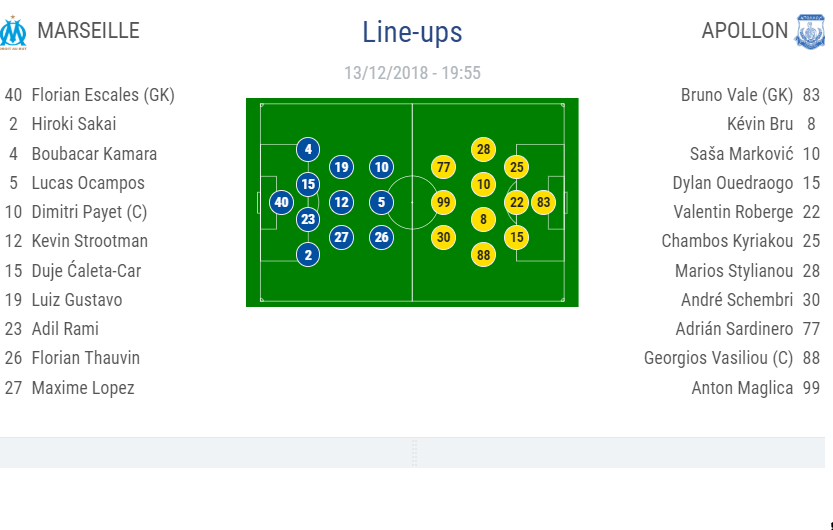
Task: Click the Line-ups heading
Action: pyautogui.click(x=412, y=32)
